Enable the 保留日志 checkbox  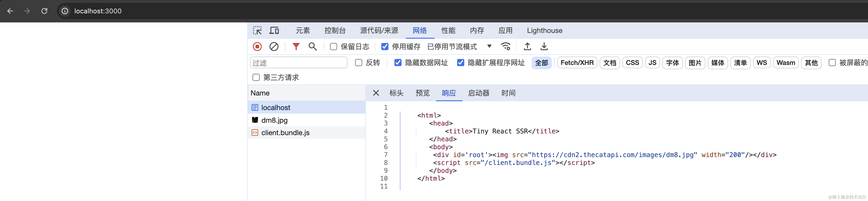click(x=334, y=47)
